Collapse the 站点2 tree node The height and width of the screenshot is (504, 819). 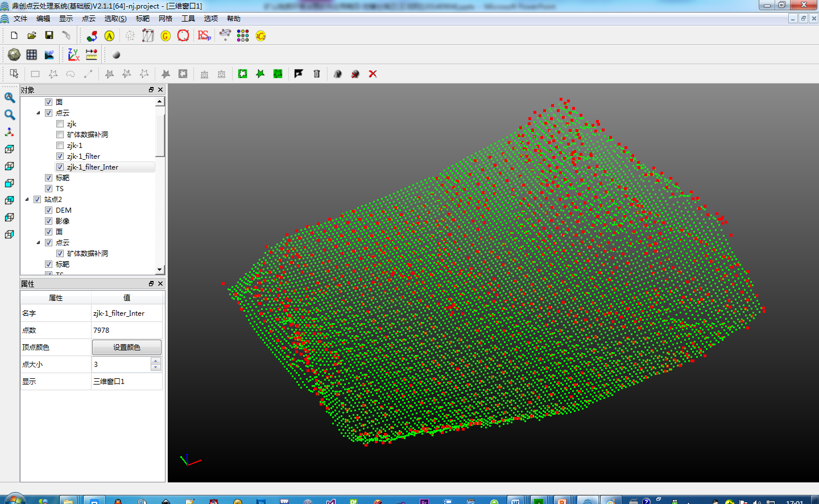27,200
